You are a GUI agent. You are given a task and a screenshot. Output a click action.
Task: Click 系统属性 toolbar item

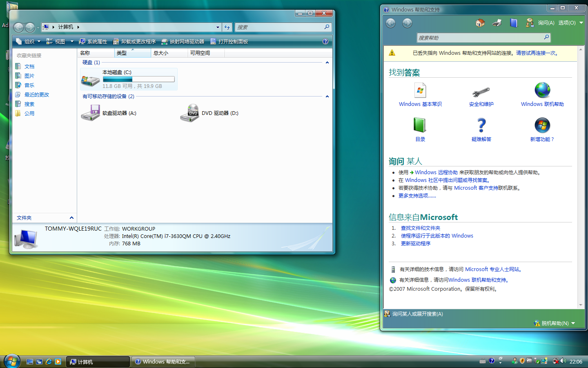(x=93, y=41)
